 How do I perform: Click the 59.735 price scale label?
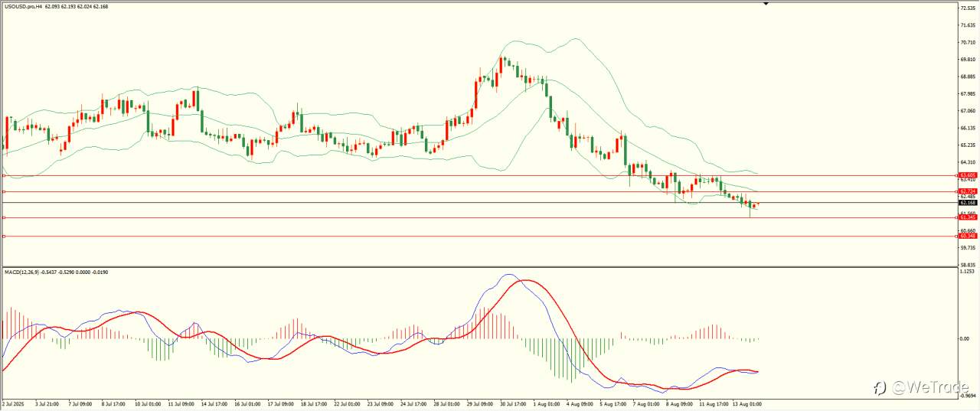point(968,248)
